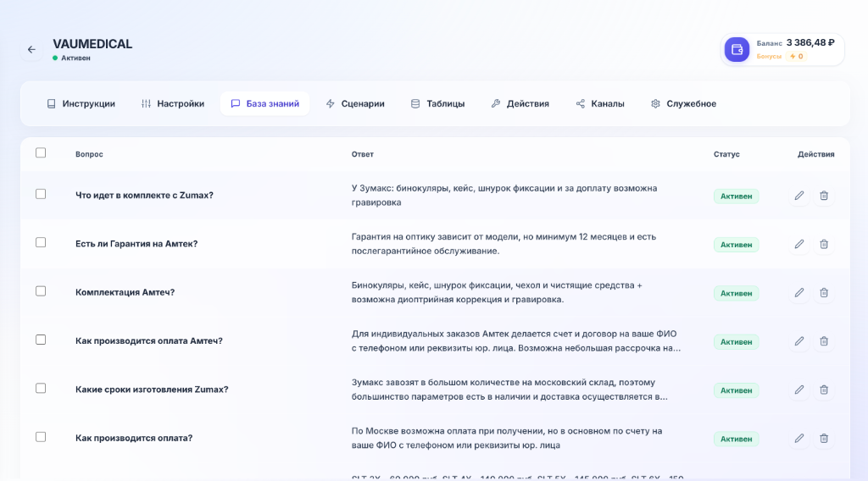Edit the 'Есть ли Гарантия на Амтек?' entry

point(799,245)
